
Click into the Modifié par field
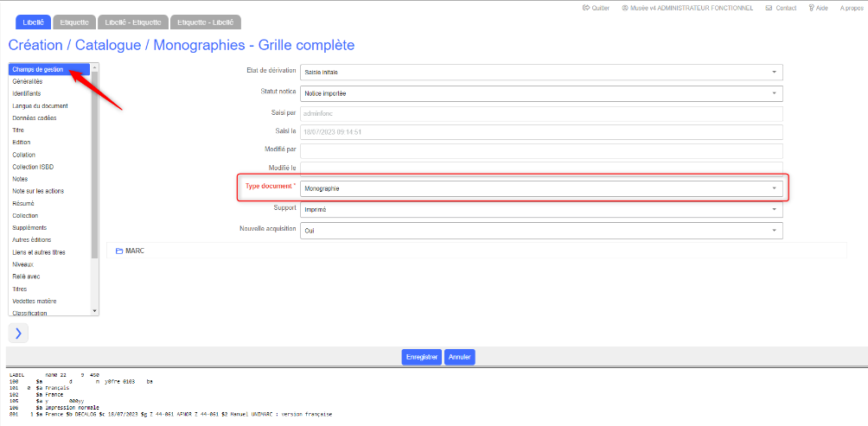tap(540, 151)
